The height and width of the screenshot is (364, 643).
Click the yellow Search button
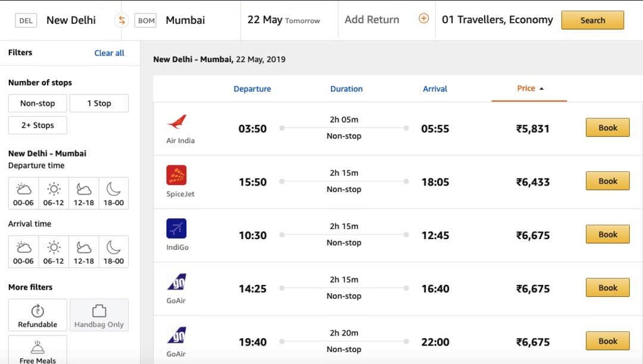click(x=592, y=20)
